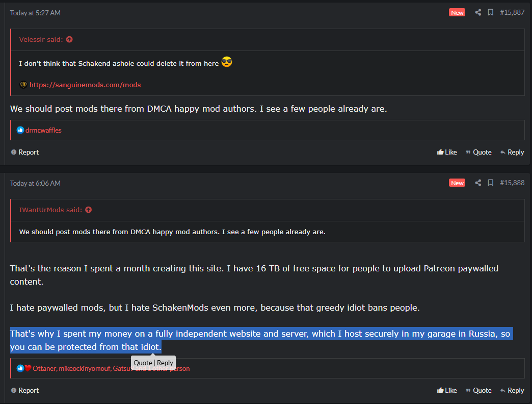Viewport: 532px width, 404px height.
Task: Like the 5:27 AM post
Action: pyautogui.click(x=447, y=152)
